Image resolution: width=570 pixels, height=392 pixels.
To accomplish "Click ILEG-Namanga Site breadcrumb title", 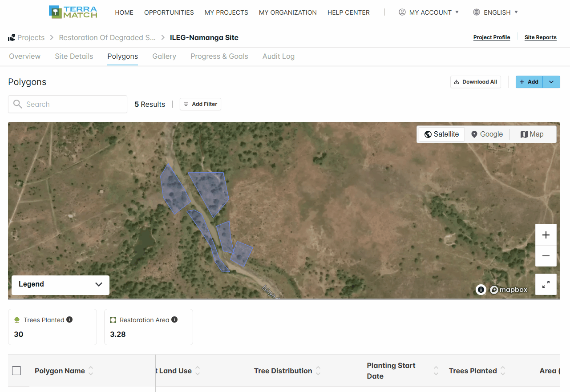I will pos(204,38).
